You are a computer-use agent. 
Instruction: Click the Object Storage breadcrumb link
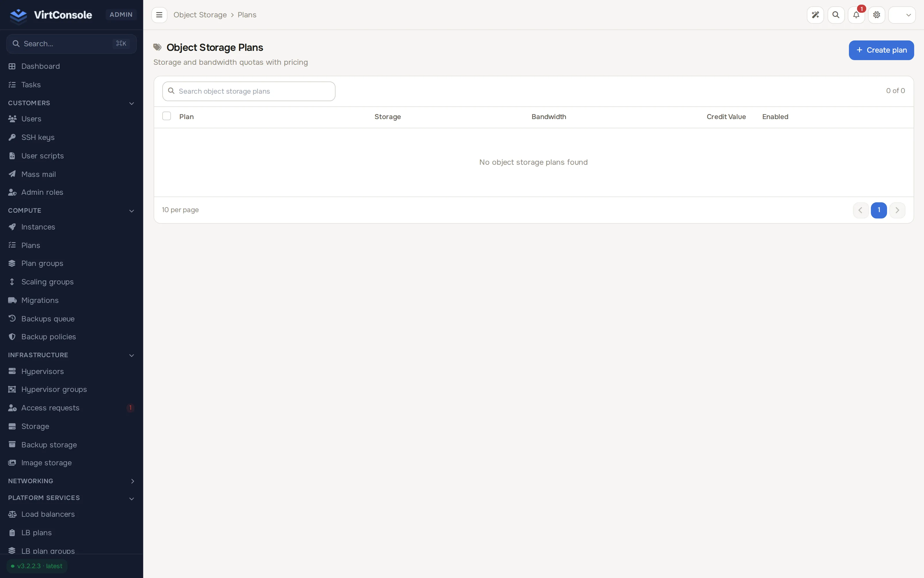click(x=200, y=15)
